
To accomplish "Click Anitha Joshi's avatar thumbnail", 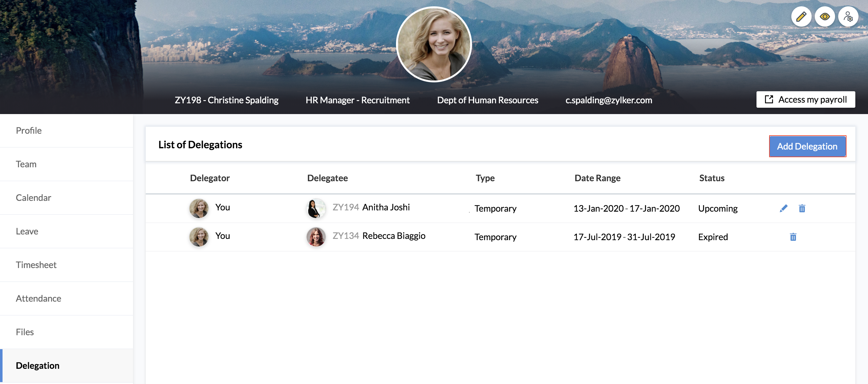I will point(316,208).
